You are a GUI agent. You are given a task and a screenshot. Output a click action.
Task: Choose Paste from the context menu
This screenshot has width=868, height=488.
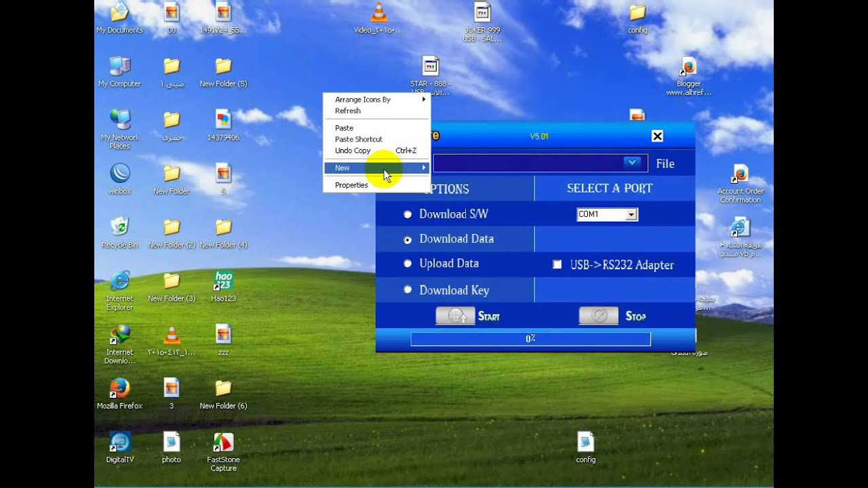[x=376, y=128]
